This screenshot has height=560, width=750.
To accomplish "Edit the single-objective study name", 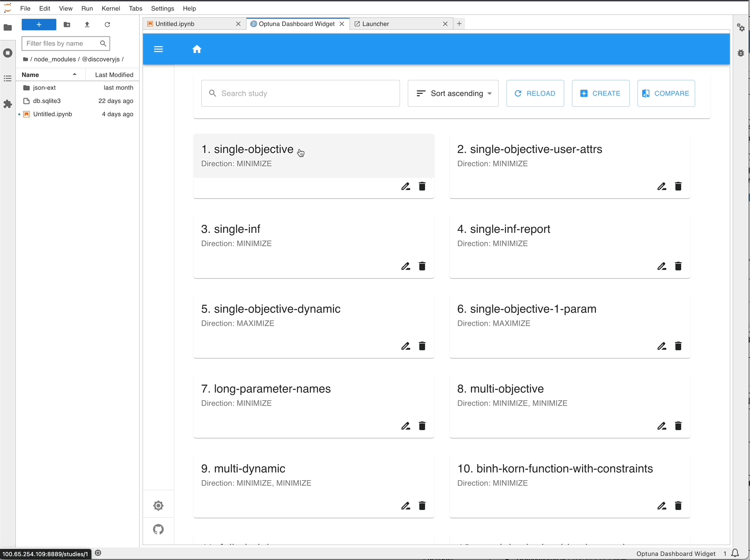I will pyautogui.click(x=406, y=186).
